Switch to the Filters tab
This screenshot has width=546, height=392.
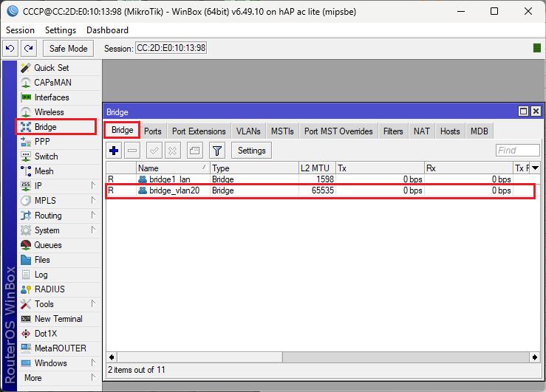(393, 131)
